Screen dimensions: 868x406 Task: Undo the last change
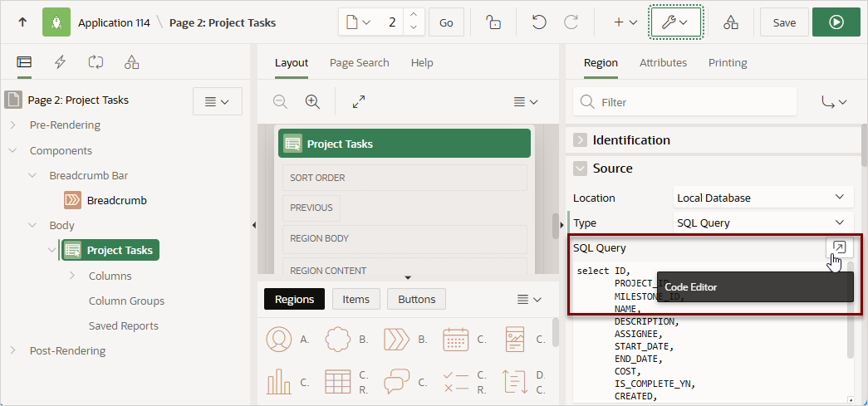(539, 22)
